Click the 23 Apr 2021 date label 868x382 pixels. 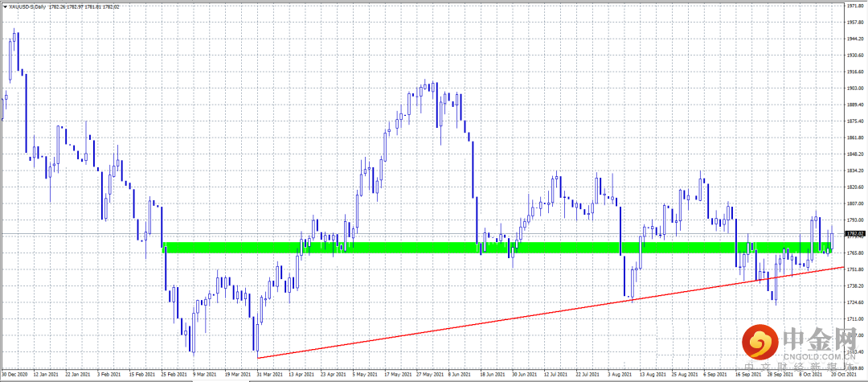pyautogui.click(x=334, y=375)
